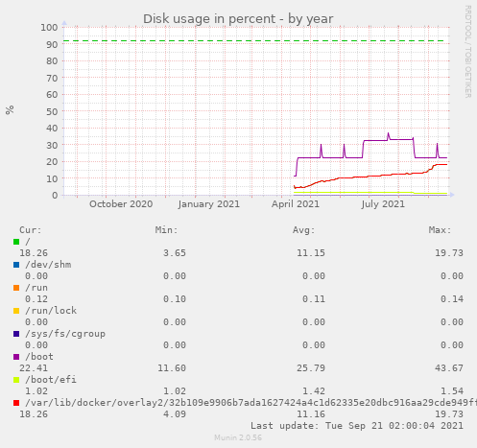This screenshot has width=477, height=448.
Task: Click the /boot average value 25.79
Action: 311,368
